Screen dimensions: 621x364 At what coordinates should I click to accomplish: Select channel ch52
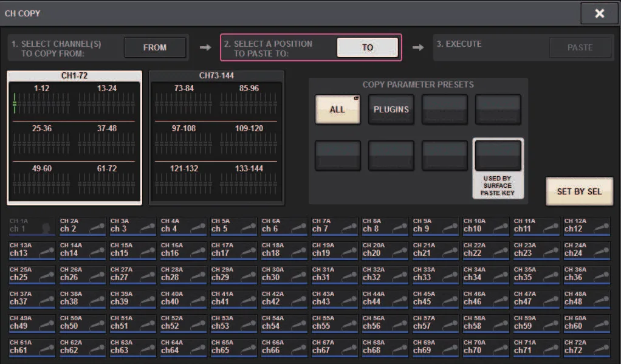pos(183,323)
